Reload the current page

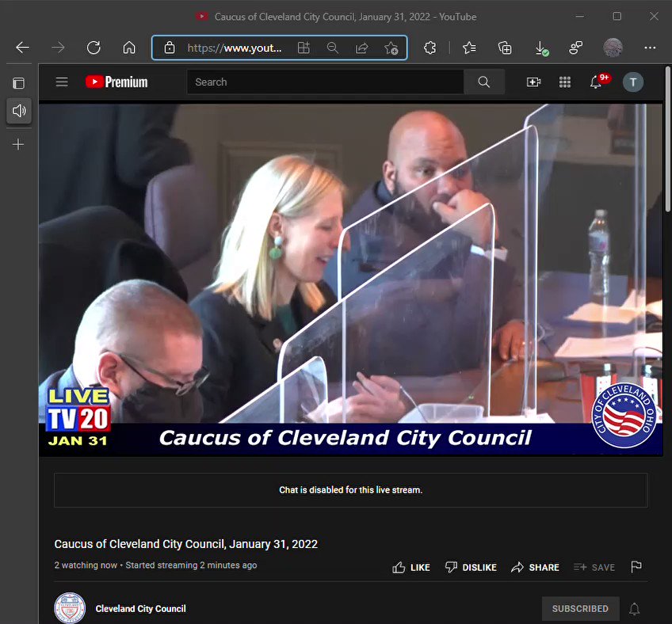point(94,48)
